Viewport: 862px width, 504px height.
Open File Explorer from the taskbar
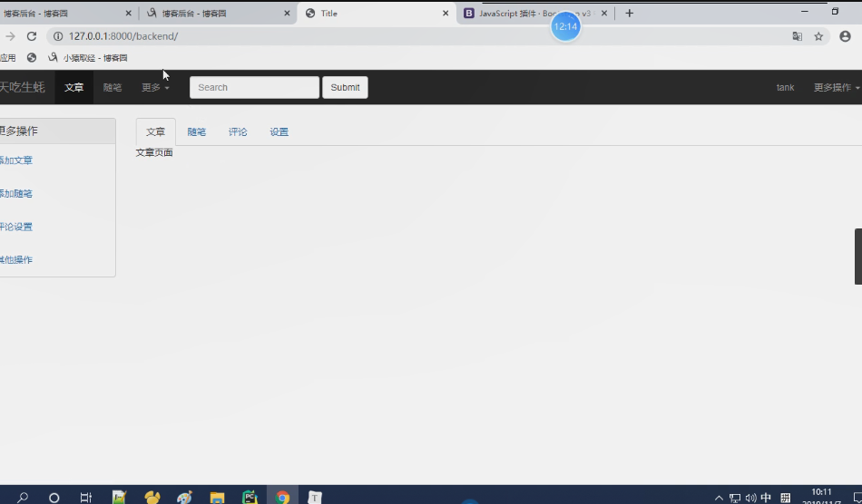click(217, 498)
